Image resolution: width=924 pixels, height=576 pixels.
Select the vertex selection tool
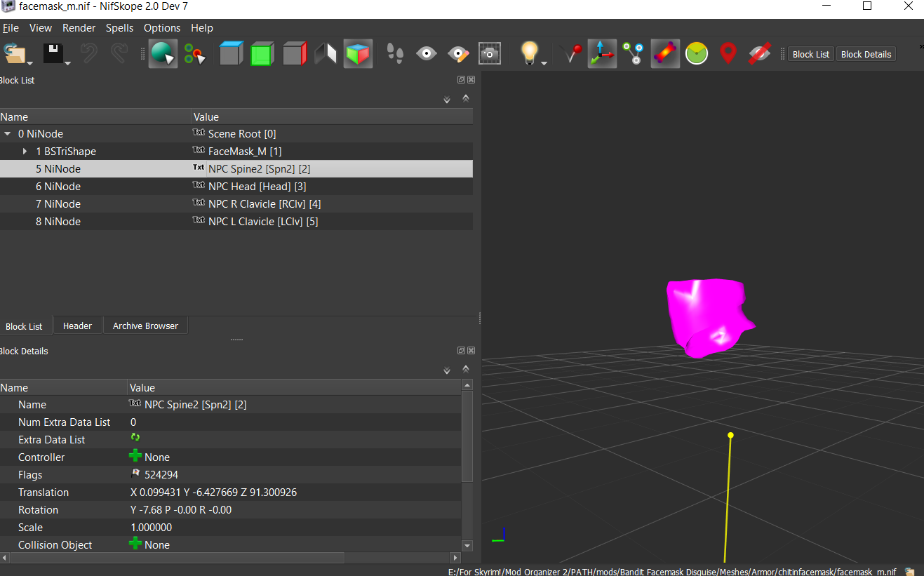195,54
